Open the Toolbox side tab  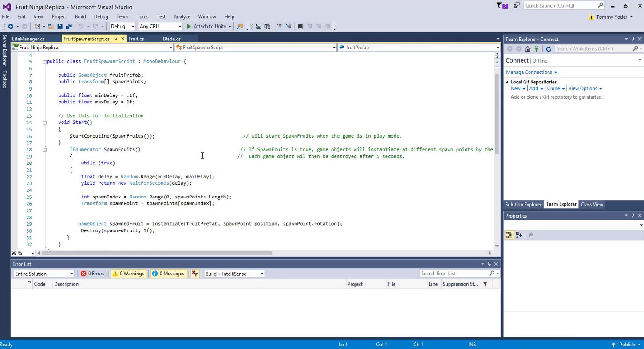click(x=4, y=79)
